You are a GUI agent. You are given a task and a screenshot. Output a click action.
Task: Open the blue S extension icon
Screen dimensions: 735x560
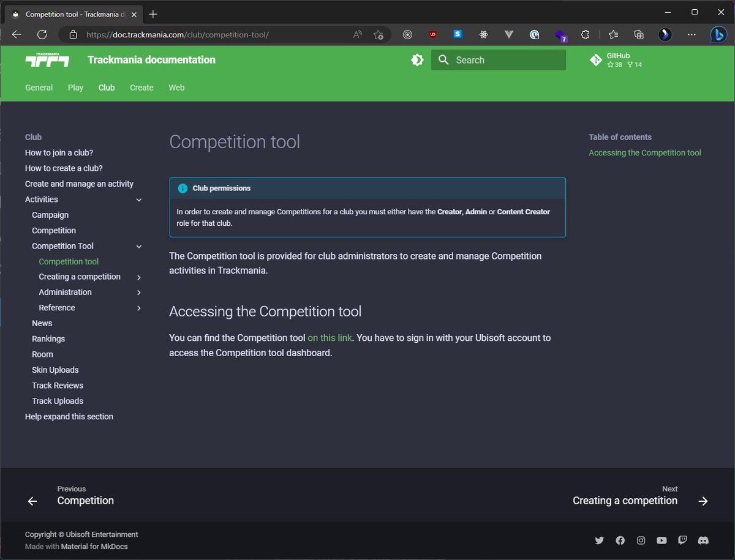[x=458, y=34]
